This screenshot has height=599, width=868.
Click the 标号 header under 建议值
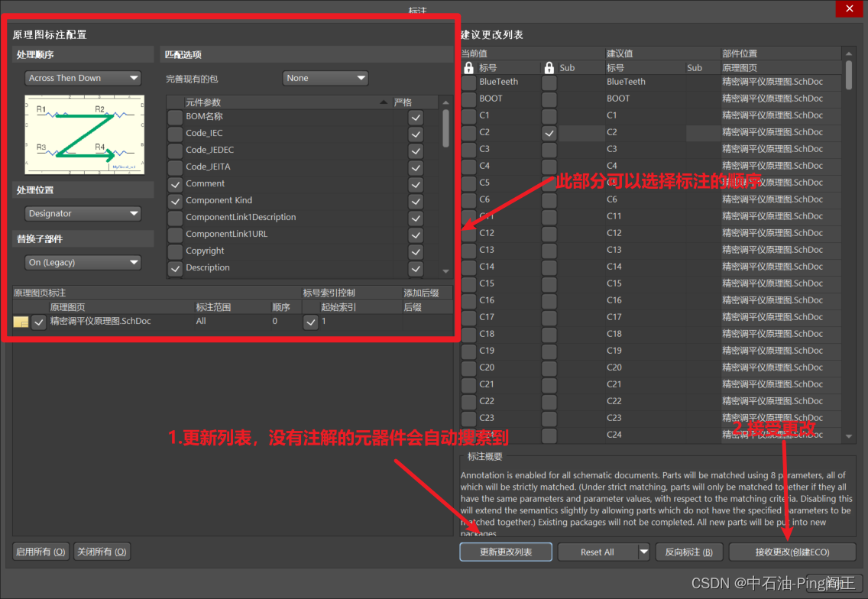tap(616, 67)
